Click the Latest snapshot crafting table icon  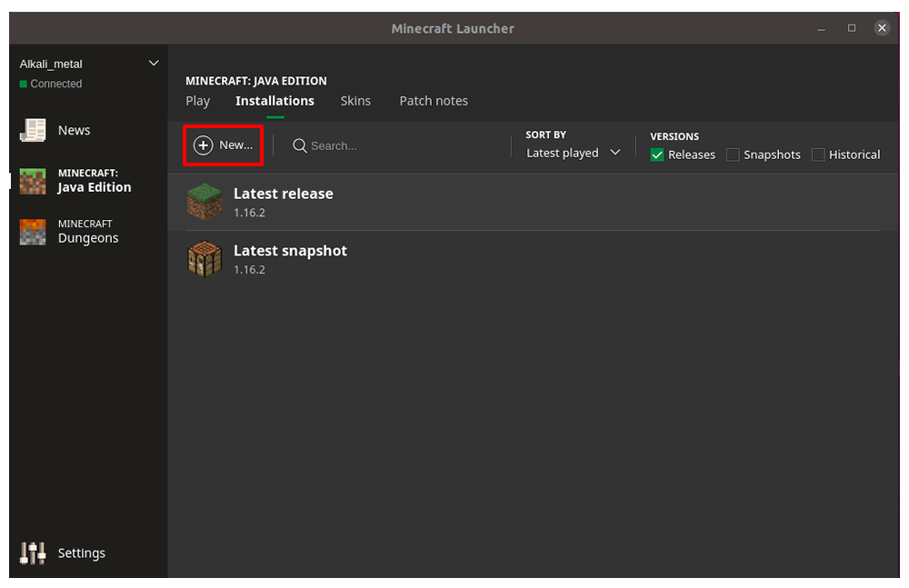[x=205, y=259]
